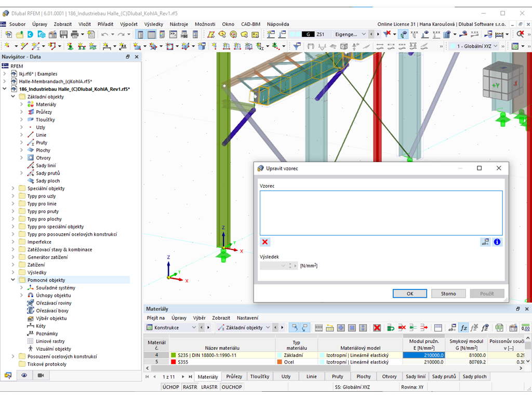Expand the Speciální objekty folder
Viewport: 532px width, 399px height.
coord(13,188)
